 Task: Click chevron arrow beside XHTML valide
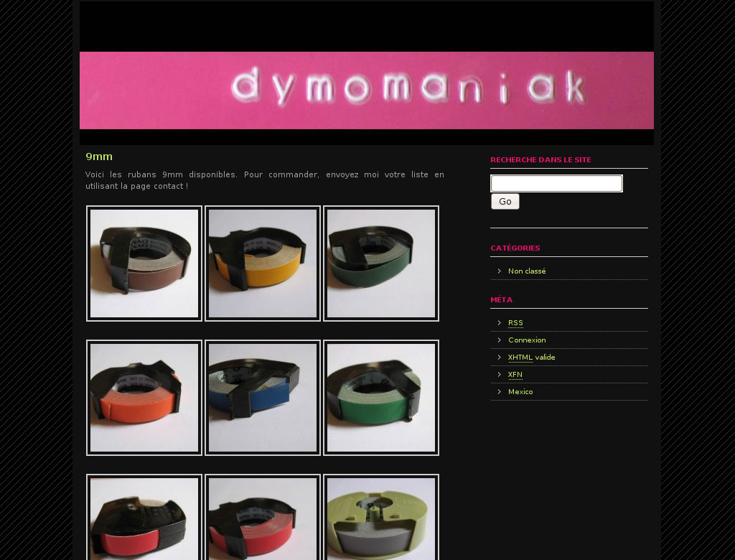[500, 358]
